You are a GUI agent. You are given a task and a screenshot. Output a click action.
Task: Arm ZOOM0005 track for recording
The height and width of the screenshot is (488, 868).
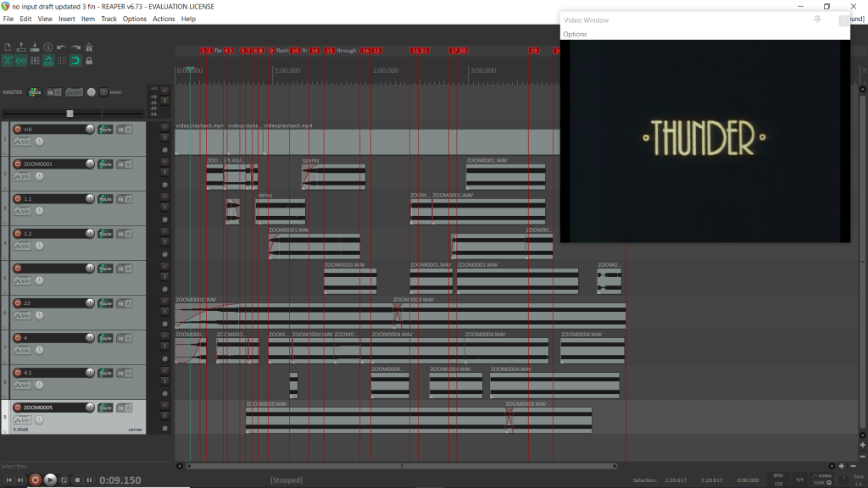click(18, 408)
